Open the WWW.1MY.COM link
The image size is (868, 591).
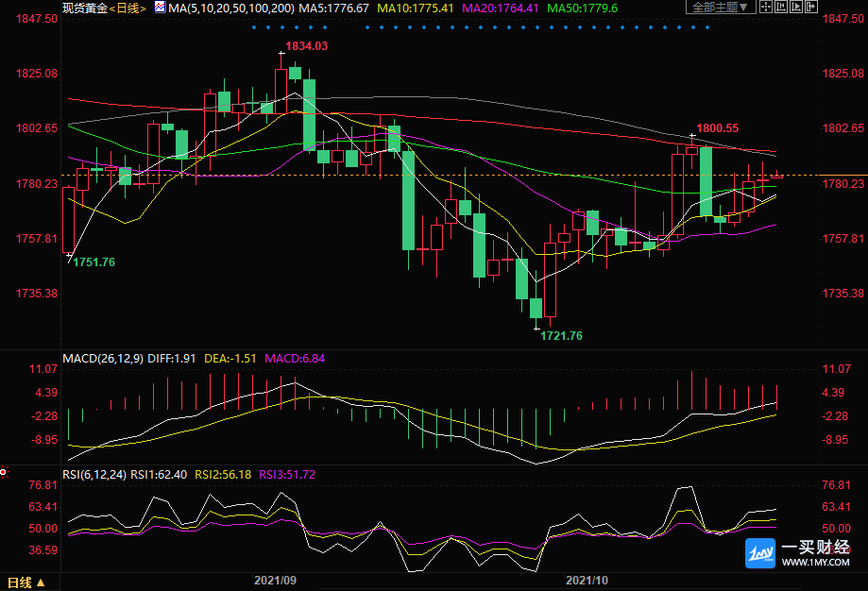[815, 563]
